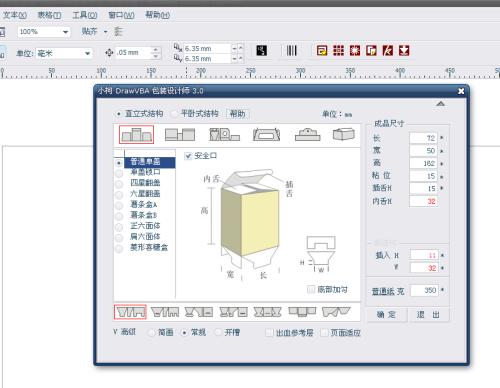Collapse the dialog using top-right up arrow
Viewport: 500px width, 388px height.
pos(441,104)
